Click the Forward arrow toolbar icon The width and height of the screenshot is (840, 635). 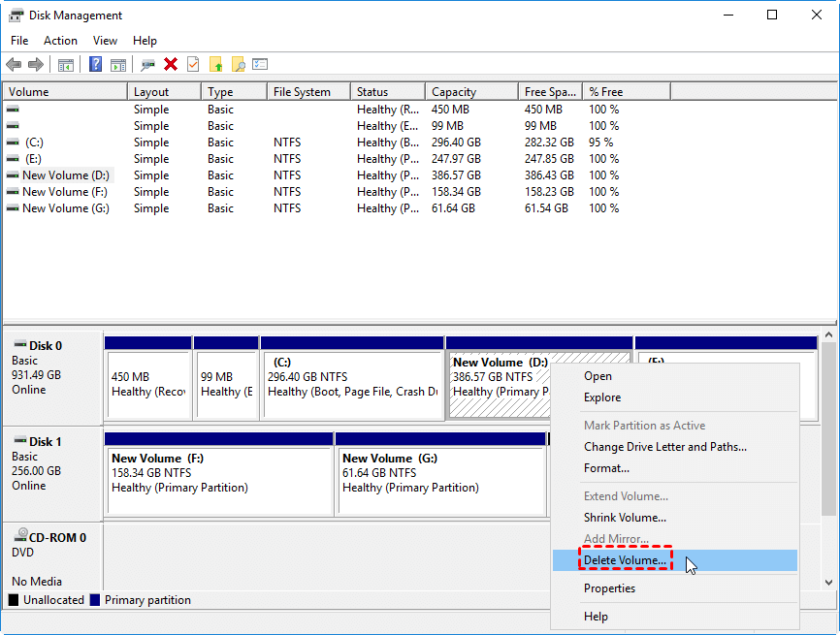tap(36, 65)
